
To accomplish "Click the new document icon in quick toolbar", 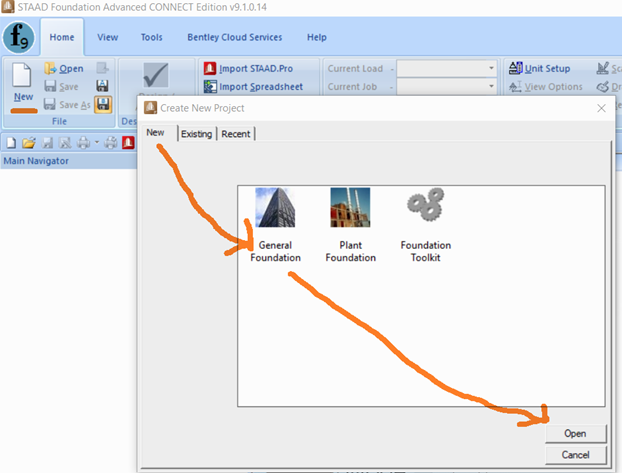I will [x=12, y=142].
